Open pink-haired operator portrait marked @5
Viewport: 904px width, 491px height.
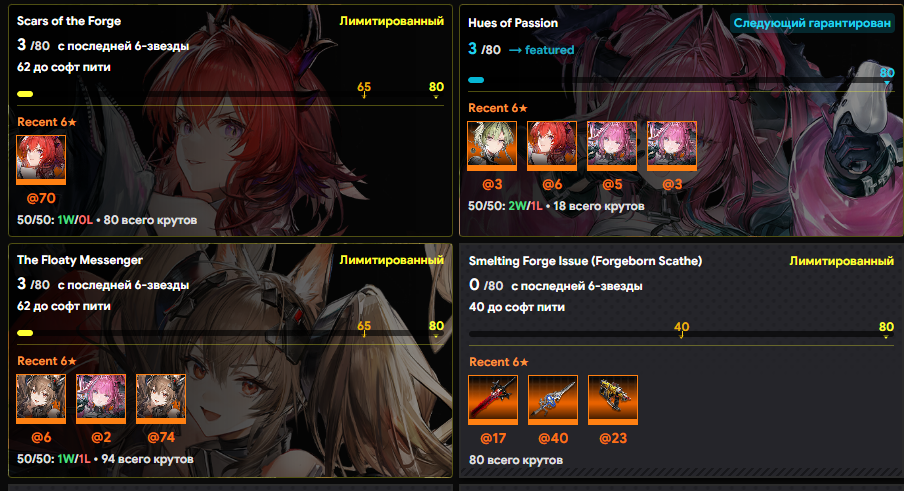(612, 146)
